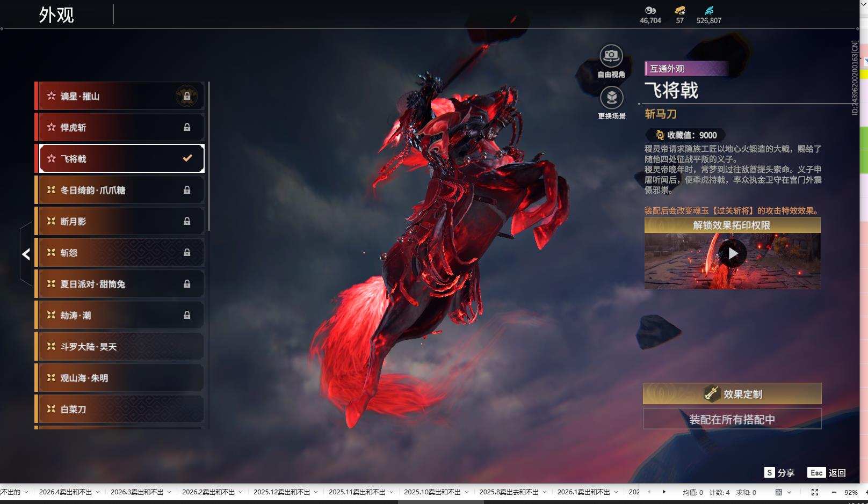Viewport: 868px width, 504px height.
Task: Click the gold bar currency icon
Action: tap(680, 10)
